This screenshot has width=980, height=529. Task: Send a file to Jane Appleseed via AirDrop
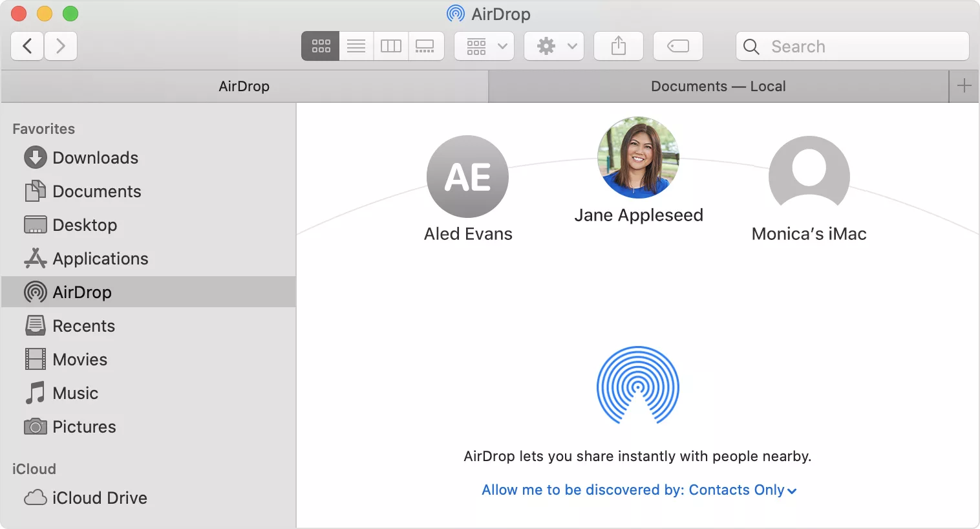point(638,158)
